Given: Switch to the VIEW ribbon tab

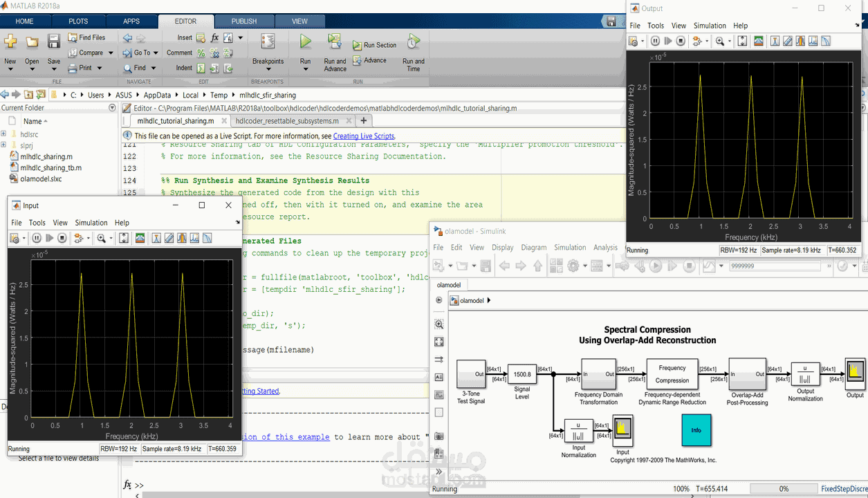Looking at the screenshot, I should click(x=299, y=21).
